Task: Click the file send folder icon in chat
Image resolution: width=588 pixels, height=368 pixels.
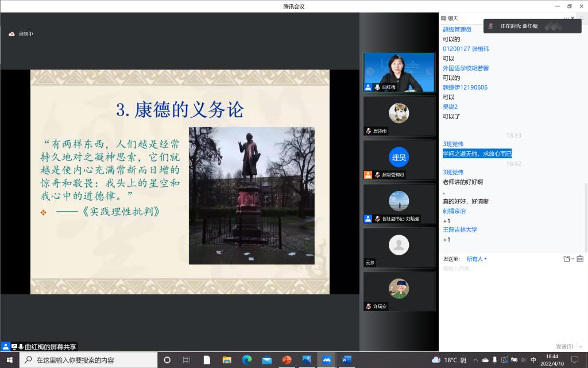Action: pos(567,259)
